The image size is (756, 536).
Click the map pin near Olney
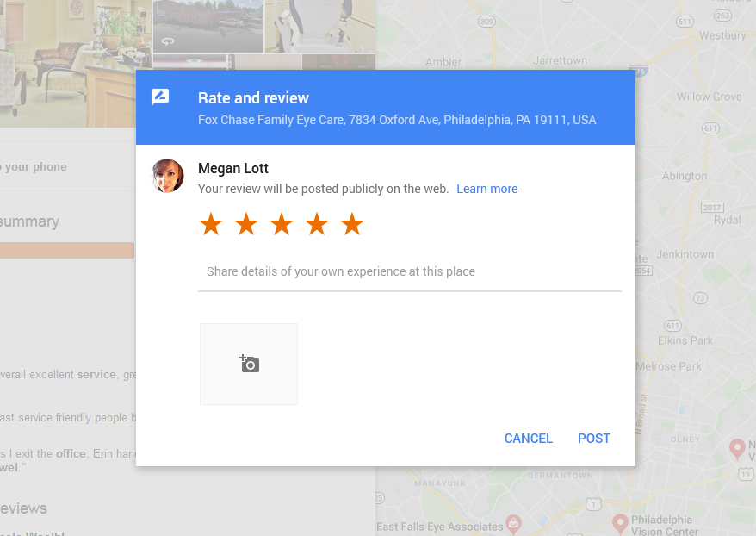(x=737, y=449)
